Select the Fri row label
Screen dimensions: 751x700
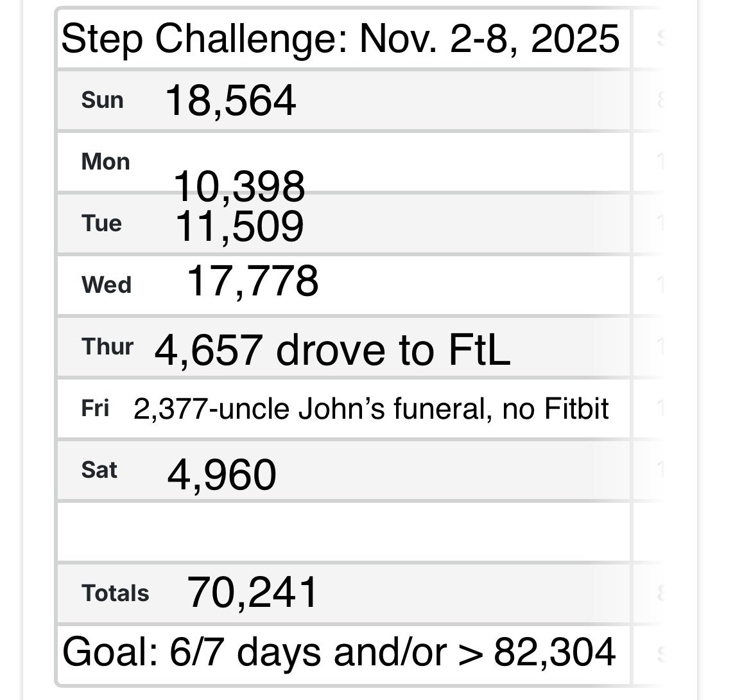click(95, 408)
